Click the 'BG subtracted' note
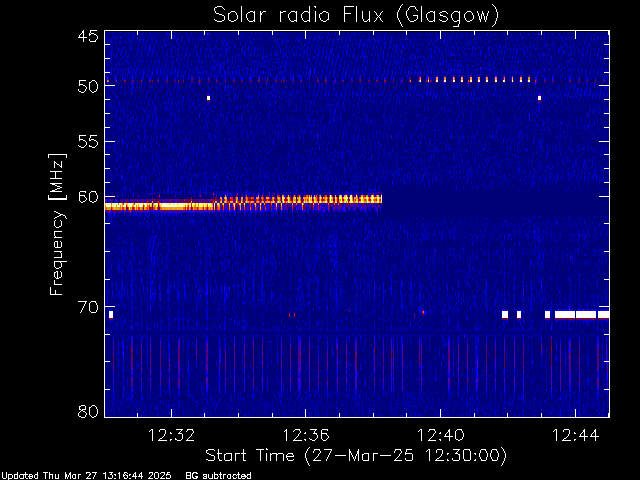Image resolution: width=640 pixels, height=480 pixels. point(218,476)
